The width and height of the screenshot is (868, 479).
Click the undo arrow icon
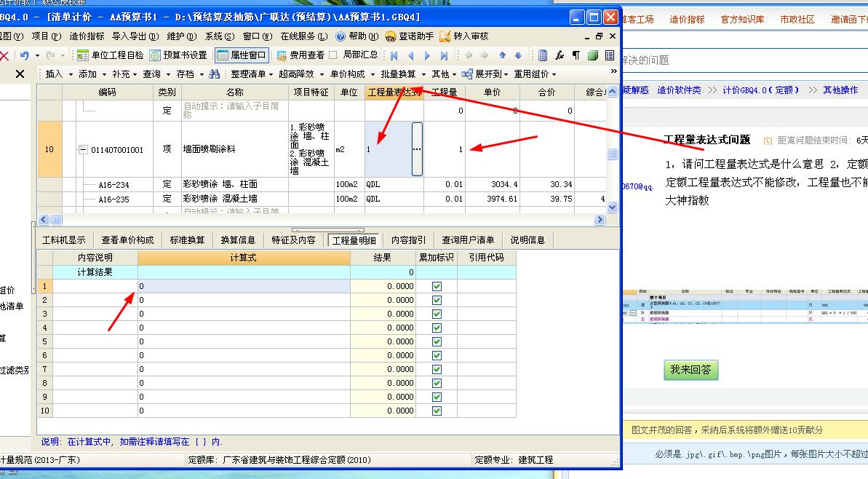pos(24,55)
